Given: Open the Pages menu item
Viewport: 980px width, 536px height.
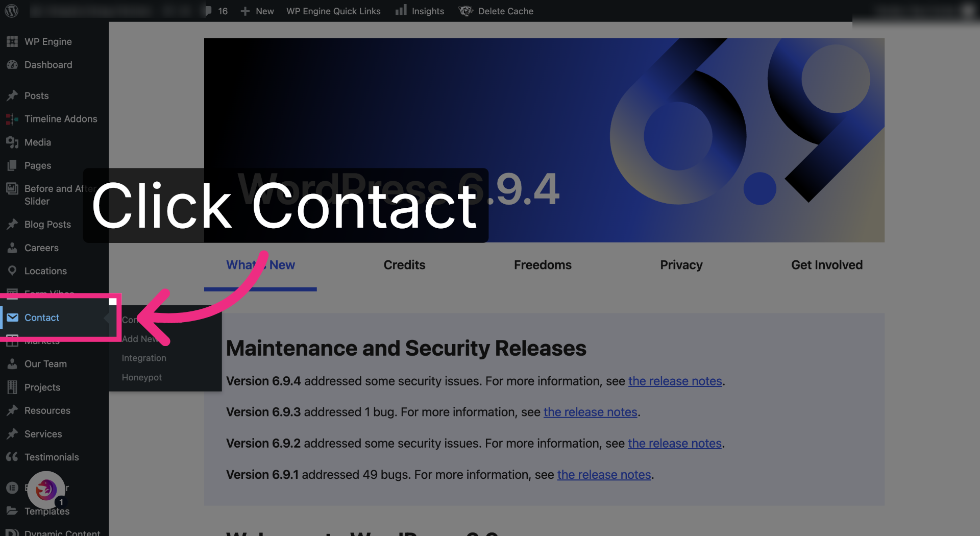Looking at the screenshot, I should tap(38, 165).
